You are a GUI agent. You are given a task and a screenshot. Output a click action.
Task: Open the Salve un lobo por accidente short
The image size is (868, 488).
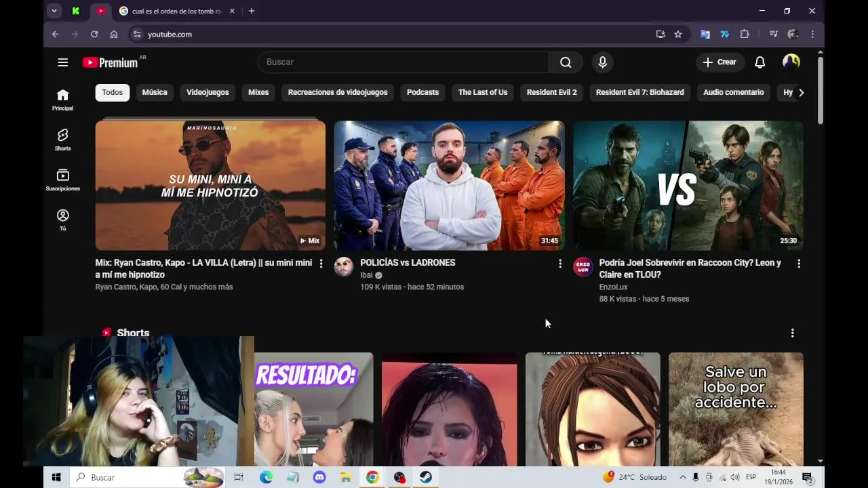[x=736, y=409]
